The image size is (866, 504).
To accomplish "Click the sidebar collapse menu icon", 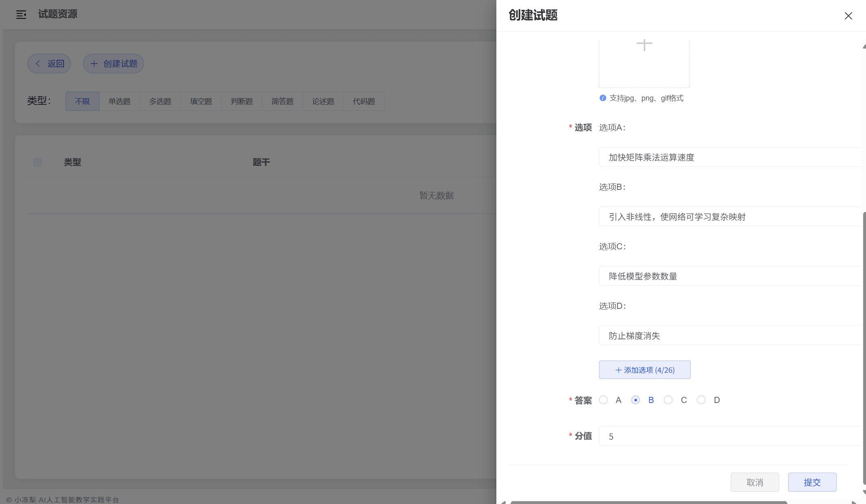I will pyautogui.click(x=21, y=15).
